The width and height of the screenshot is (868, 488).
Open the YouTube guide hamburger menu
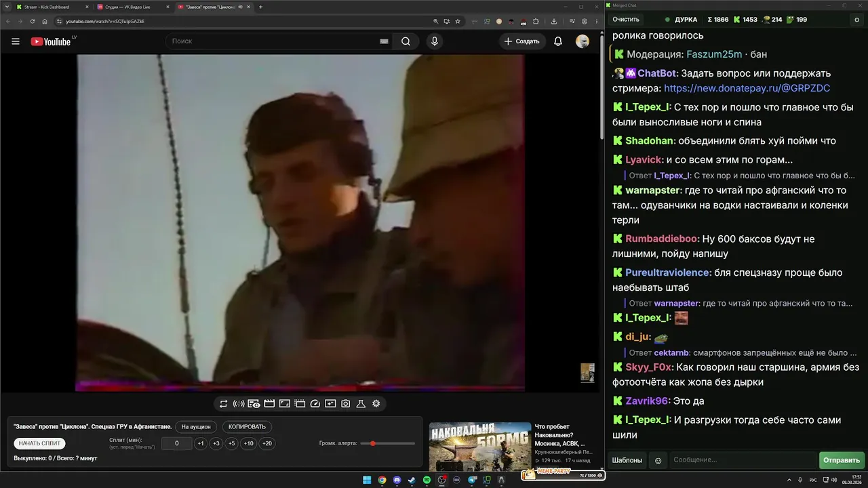(16, 41)
